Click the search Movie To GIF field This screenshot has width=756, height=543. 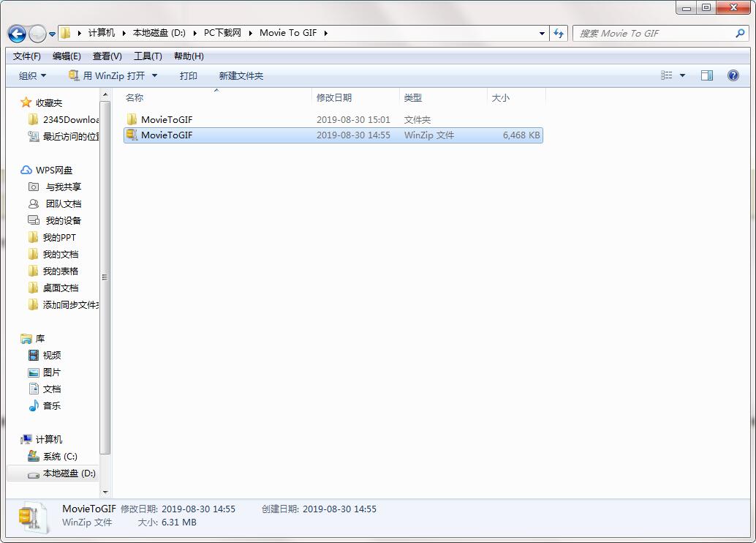pos(654,33)
